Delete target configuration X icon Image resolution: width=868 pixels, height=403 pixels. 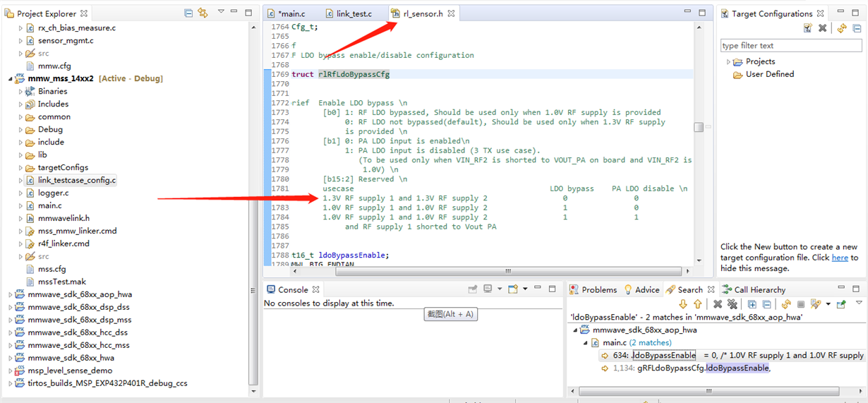[x=822, y=28]
